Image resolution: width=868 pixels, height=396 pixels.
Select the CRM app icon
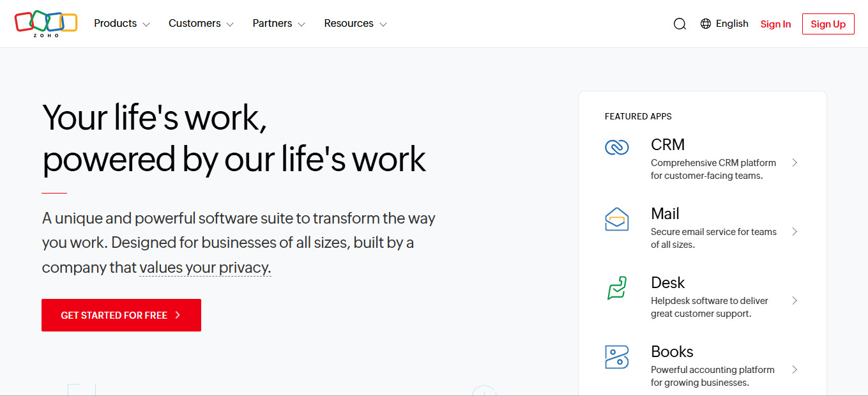point(616,146)
